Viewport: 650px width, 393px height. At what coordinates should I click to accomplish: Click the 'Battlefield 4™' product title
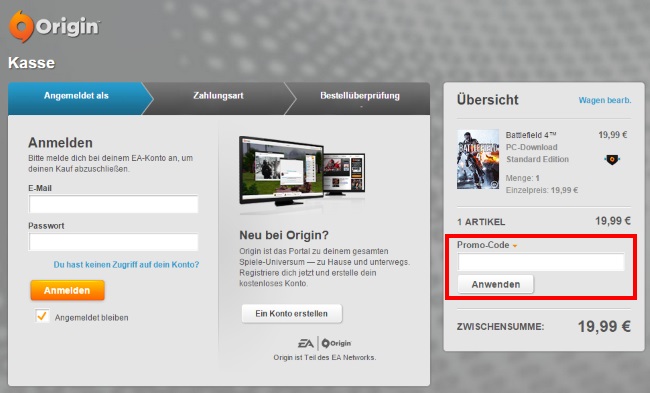click(x=531, y=135)
